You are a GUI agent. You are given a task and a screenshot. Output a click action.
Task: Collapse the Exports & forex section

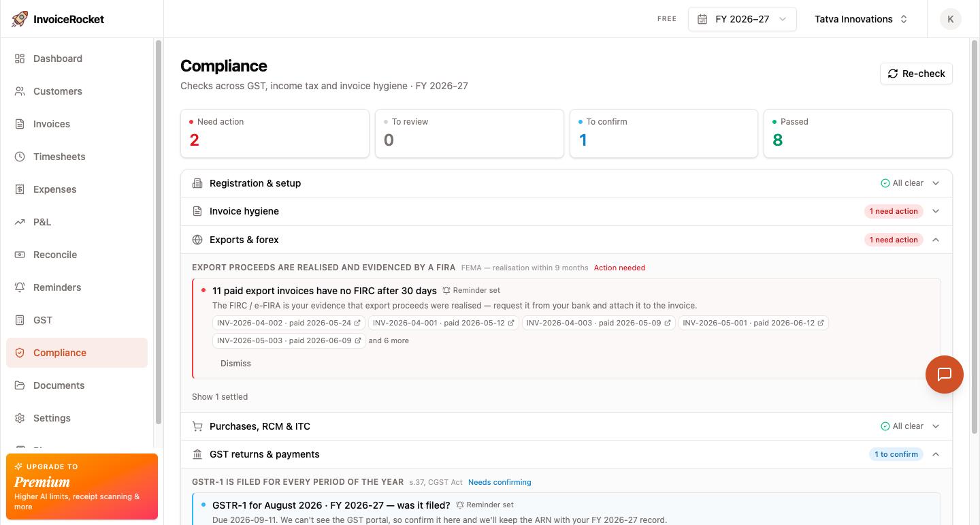pos(566,240)
